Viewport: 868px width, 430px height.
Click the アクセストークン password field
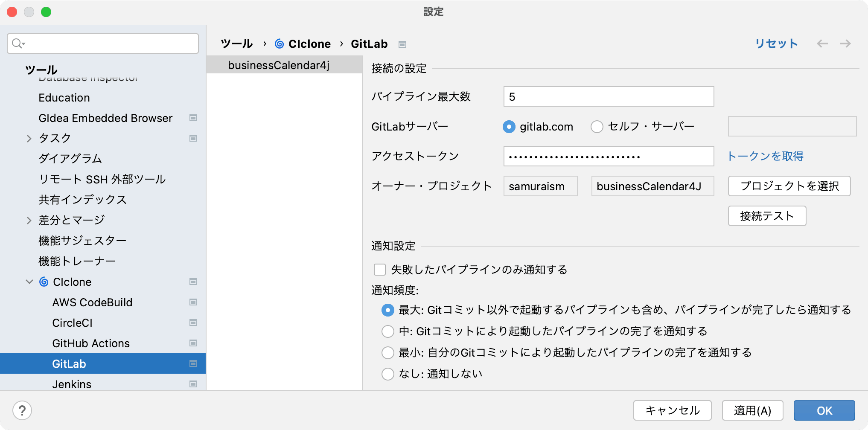609,156
